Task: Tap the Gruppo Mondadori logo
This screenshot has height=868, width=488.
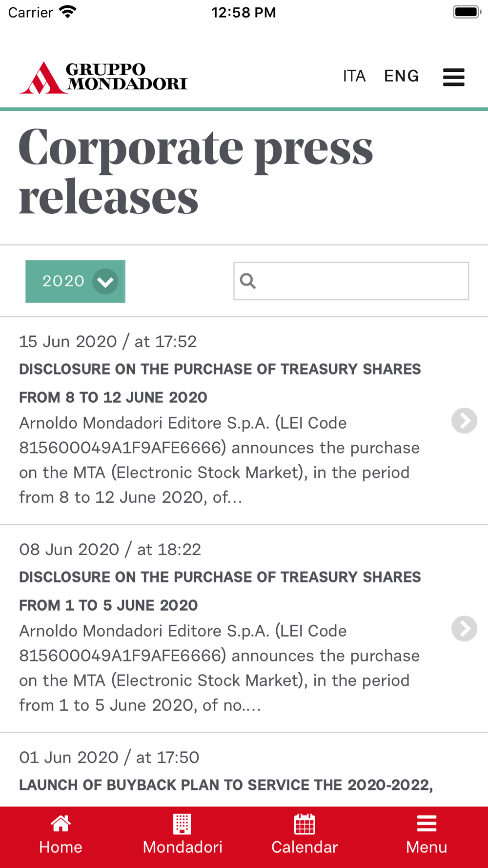Action: [103, 77]
